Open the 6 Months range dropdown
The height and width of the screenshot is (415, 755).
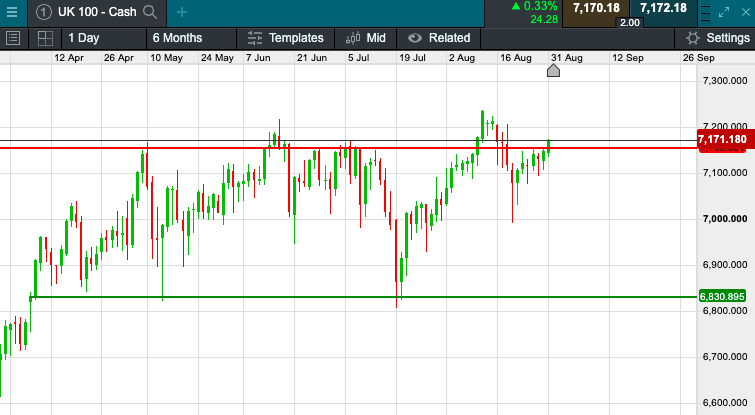[x=177, y=38]
